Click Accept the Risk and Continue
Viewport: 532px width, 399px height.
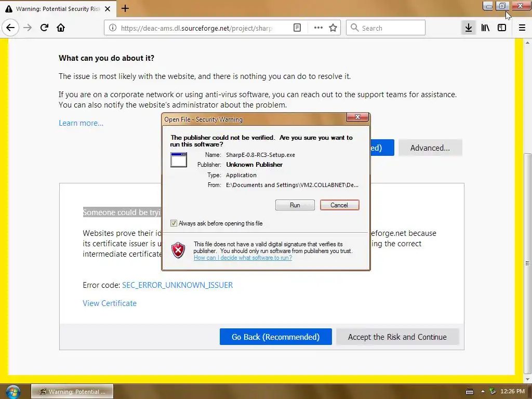pos(397,337)
